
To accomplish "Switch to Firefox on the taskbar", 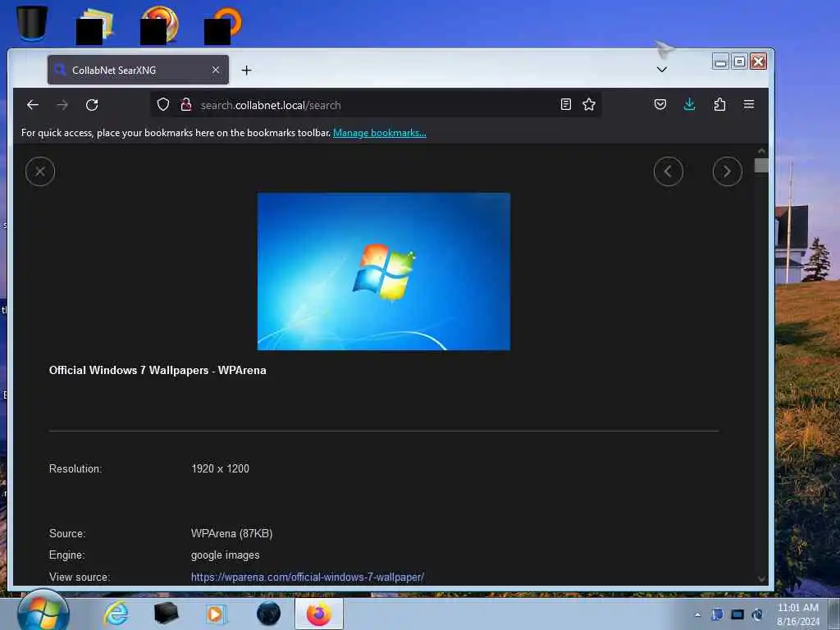I will click(319, 614).
